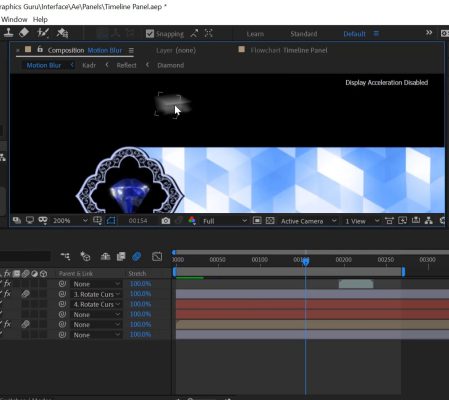
Task: Click the tan layer duration bar
Action: (312, 324)
